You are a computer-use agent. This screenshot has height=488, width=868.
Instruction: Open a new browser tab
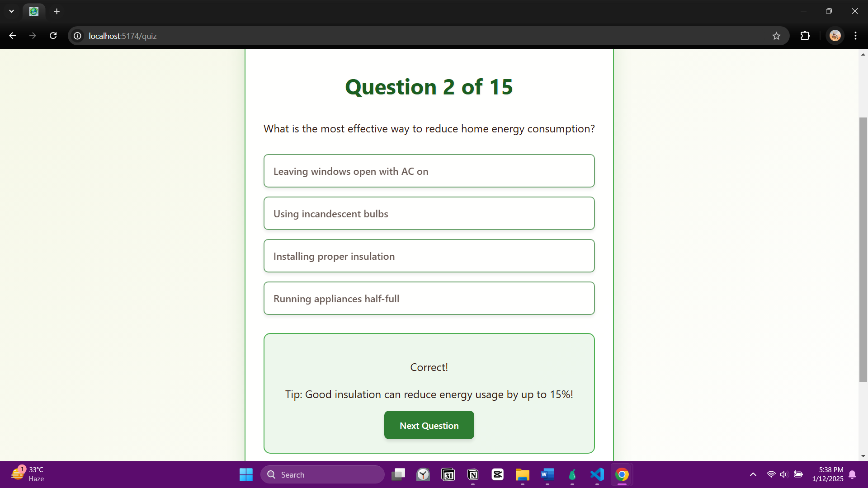(57, 11)
